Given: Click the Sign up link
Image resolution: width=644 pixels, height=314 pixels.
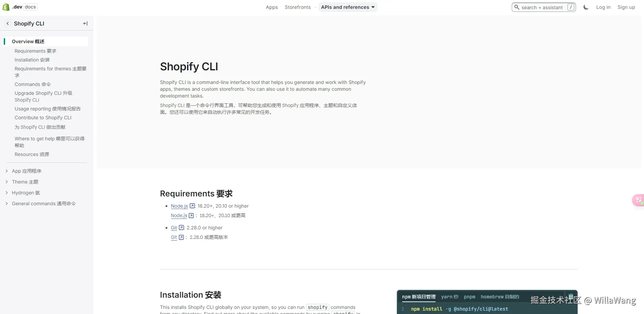Looking at the screenshot, I should tap(626, 7).
